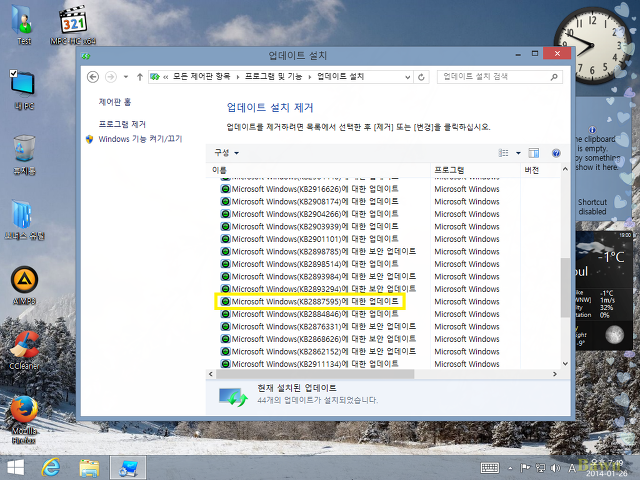The image size is (640, 480).
Task: Change the list view mode icon
Action: pos(504,153)
